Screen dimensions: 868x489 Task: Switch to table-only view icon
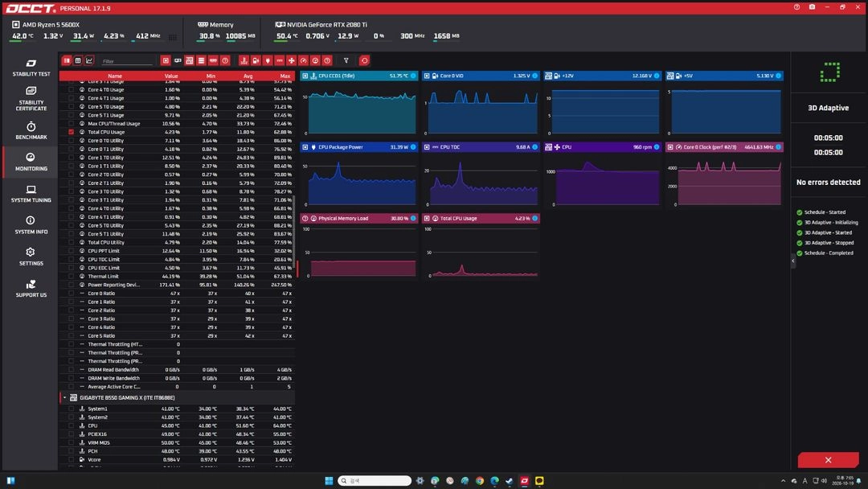[78, 60]
